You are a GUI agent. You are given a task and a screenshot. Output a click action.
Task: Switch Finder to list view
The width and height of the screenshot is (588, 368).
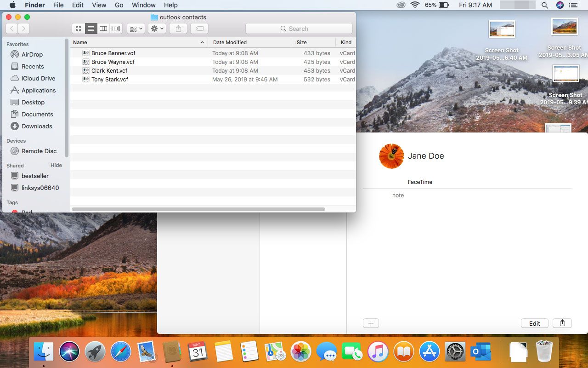tap(91, 29)
